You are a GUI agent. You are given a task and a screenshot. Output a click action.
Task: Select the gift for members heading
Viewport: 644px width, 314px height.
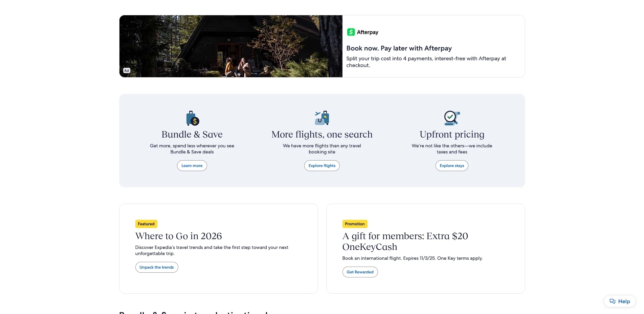pyautogui.click(x=405, y=241)
